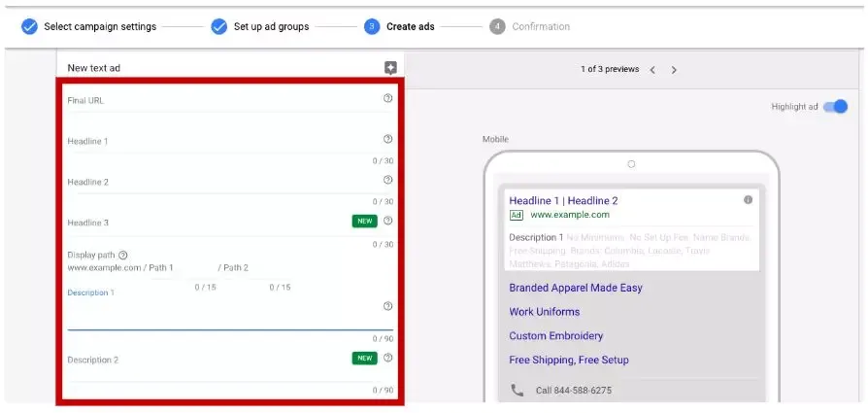This screenshot has width=868, height=413.
Task: Click the 1 of 3 previews text
Action: pos(610,69)
